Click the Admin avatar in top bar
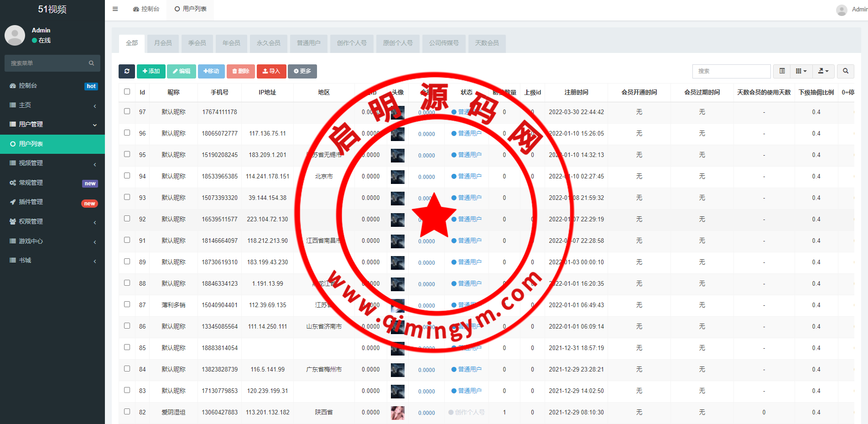The height and width of the screenshot is (424, 868). coord(842,10)
